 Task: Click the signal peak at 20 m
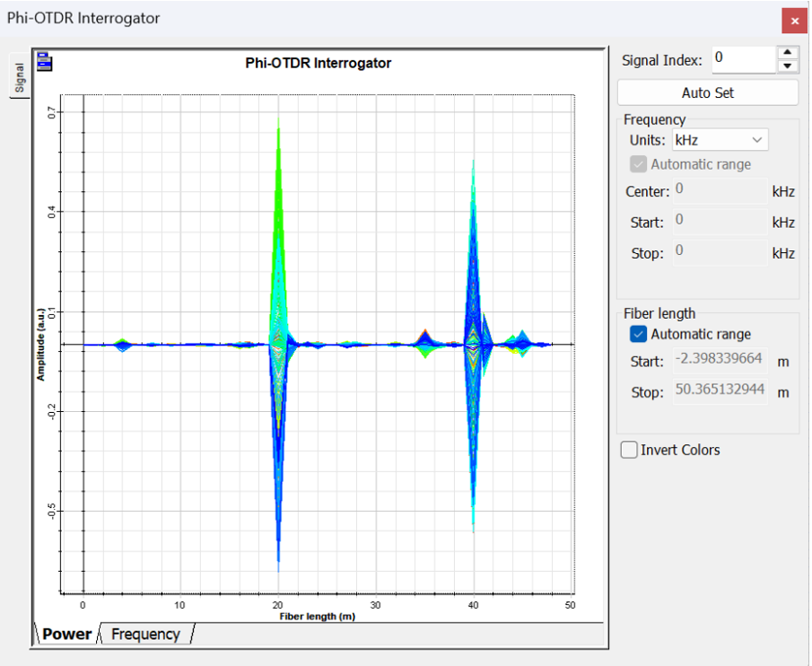click(x=278, y=130)
